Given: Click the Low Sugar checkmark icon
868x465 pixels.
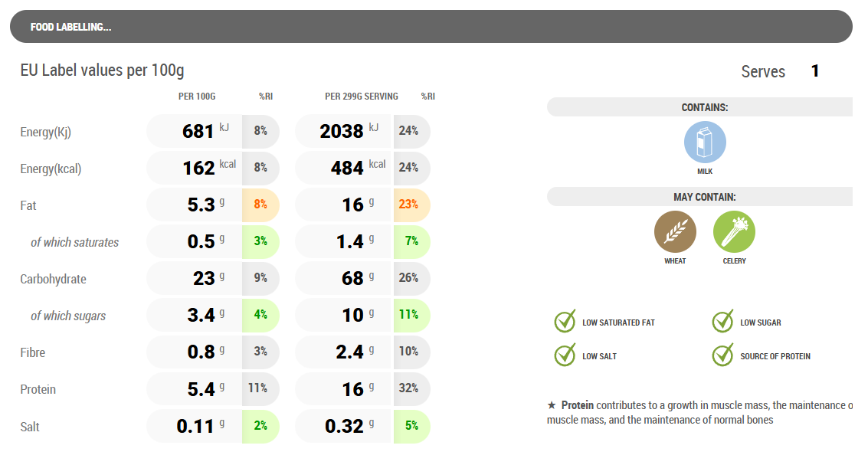Looking at the screenshot, I should (722, 322).
